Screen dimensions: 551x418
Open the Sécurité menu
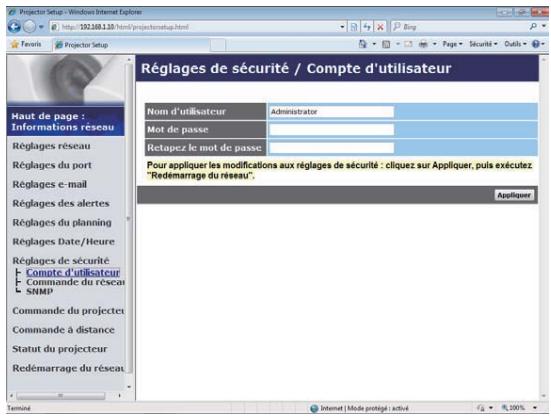coord(483,44)
